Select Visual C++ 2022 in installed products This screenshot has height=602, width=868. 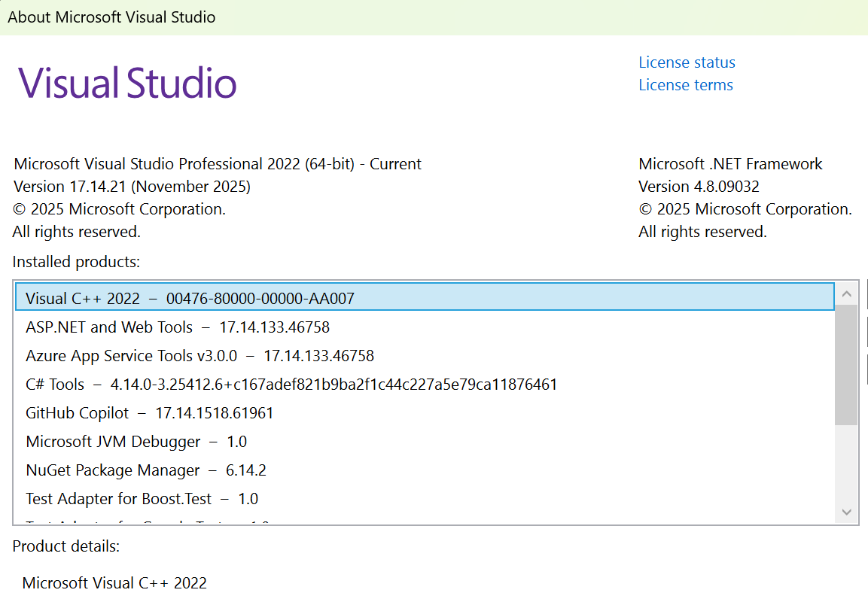190,298
